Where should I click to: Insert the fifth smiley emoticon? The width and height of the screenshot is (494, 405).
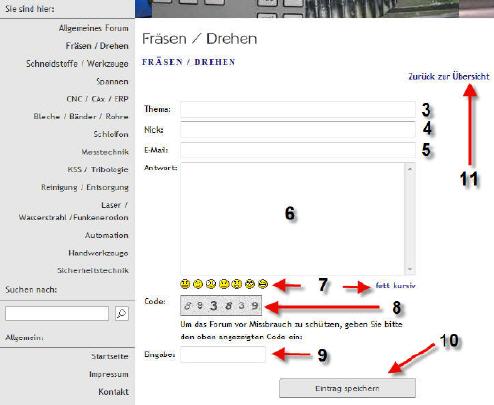click(237, 284)
